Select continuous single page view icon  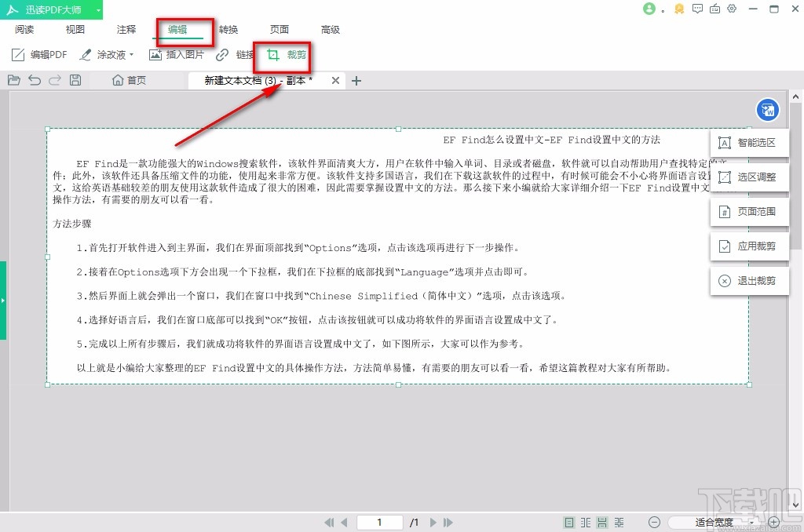coord(602,523)
